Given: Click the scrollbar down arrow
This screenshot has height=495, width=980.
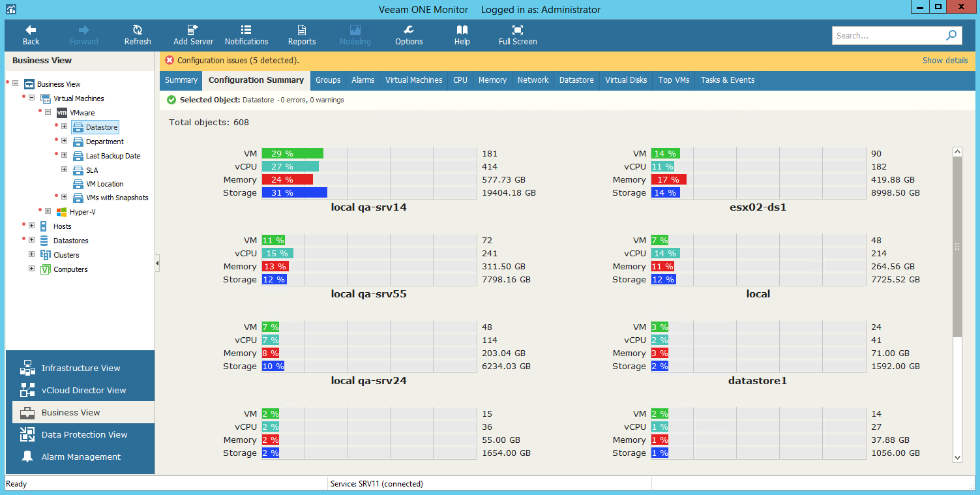Looking at the screenshot, I should 958,458.
